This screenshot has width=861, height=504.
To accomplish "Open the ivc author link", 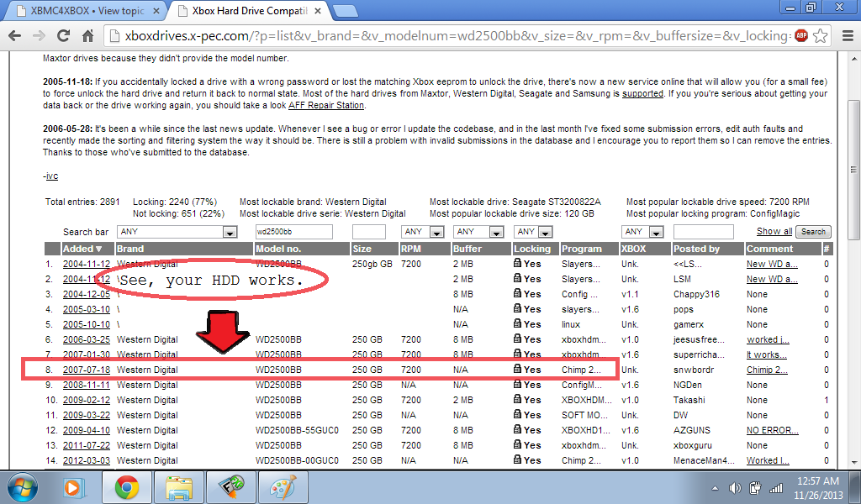I will [52, 176].
